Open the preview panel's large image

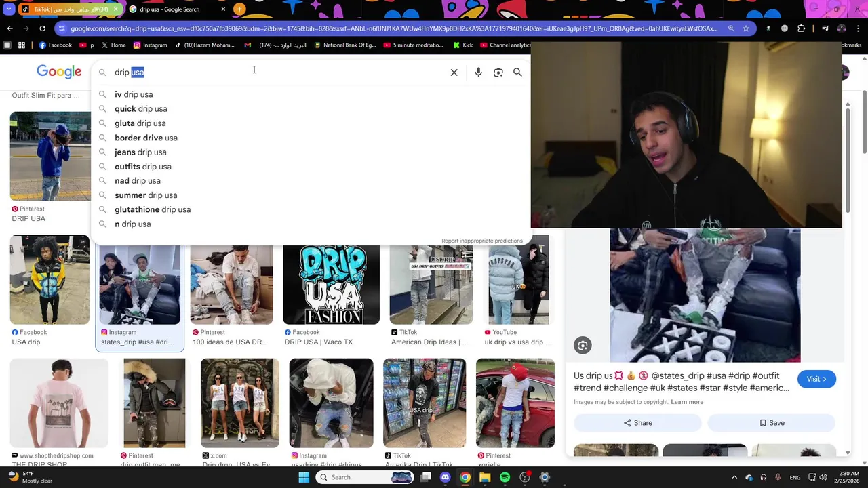[705, 296]
